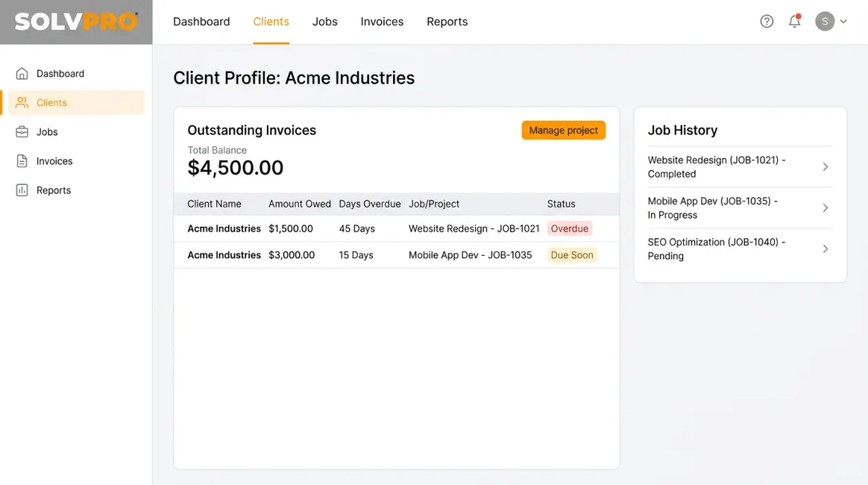
Task: Click the $1,500.00 amount cell
Action: [291, 228]
